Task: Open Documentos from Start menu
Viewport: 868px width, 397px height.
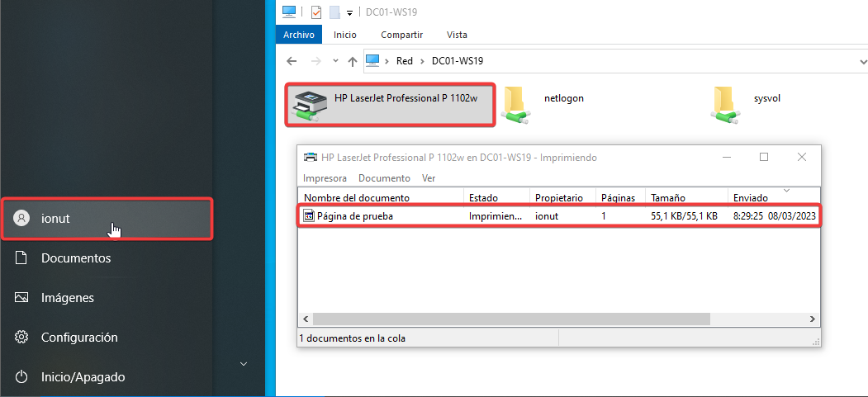Action: click(76, 258)
